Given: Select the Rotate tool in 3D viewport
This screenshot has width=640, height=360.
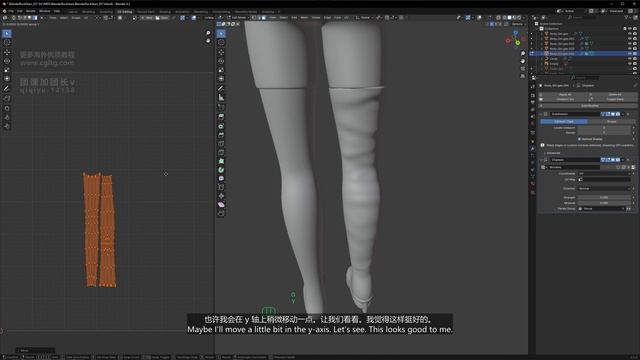Looking at the screenshot, I should (221, 61).
